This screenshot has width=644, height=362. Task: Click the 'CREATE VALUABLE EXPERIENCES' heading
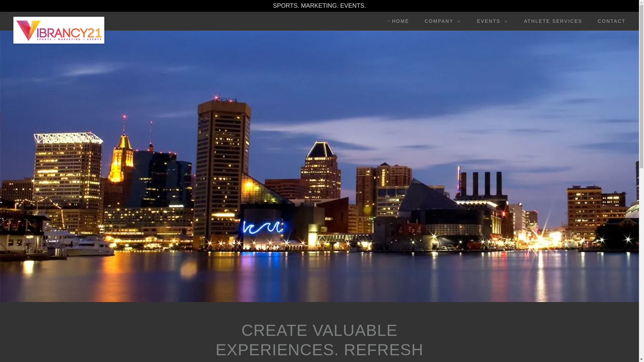coord(319,330)
